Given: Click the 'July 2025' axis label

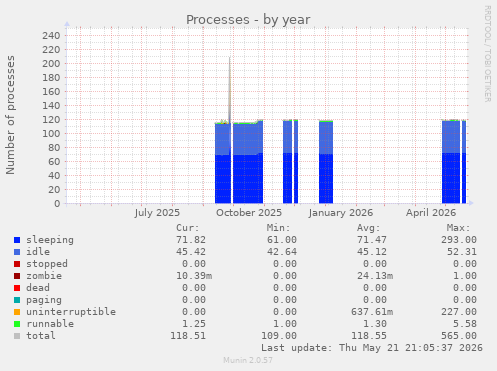Looking at the screenshot, I should coord(157,213).
